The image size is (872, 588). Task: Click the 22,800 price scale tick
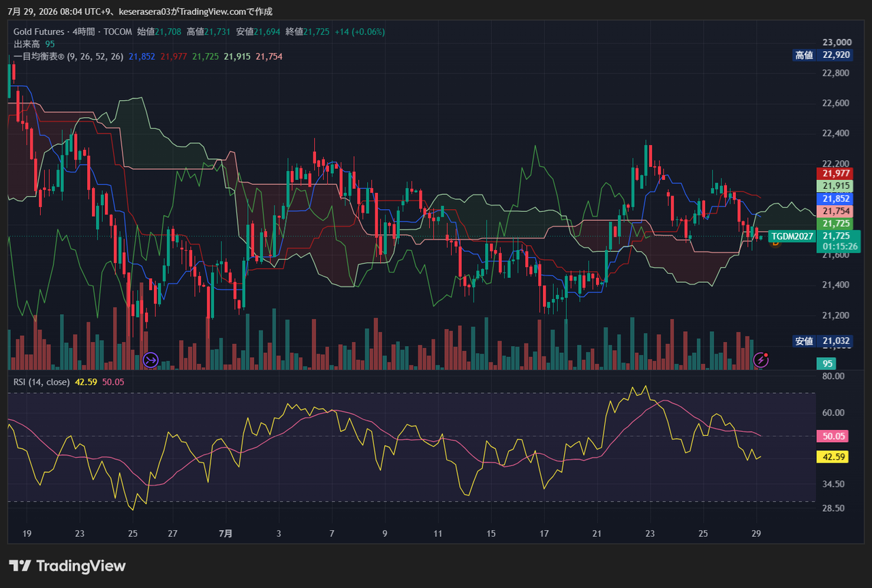coord(837,73)
